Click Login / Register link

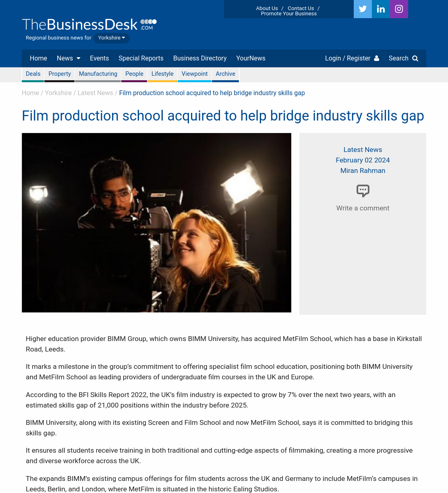348,58
